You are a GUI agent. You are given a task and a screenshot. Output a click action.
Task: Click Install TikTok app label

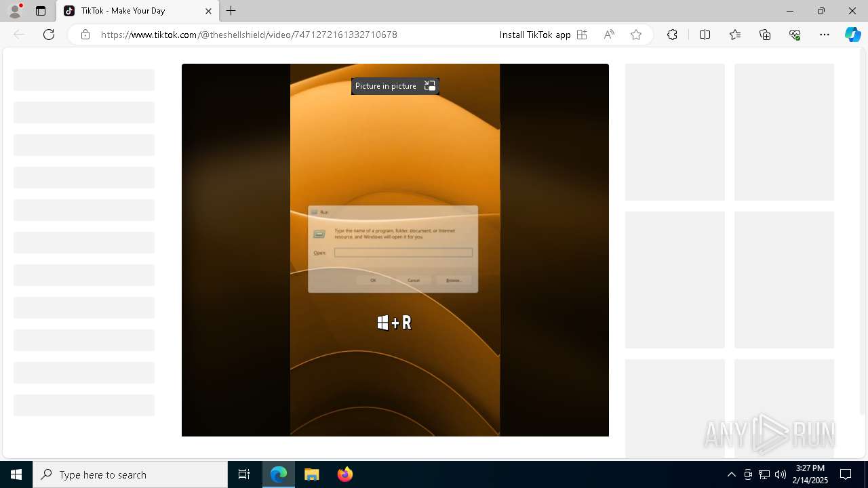point(535,35)
